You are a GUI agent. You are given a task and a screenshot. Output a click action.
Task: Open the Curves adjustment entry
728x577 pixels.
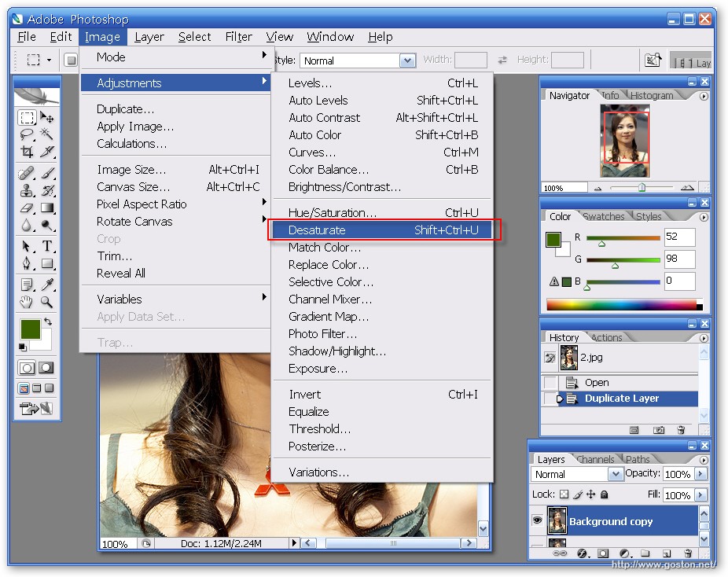click(383, 153)
